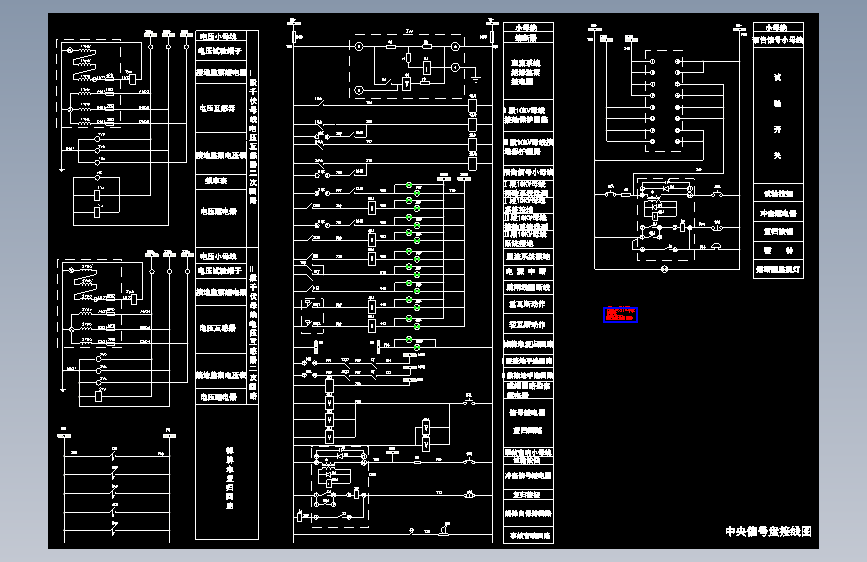Click the 冲击继电器 label cell

(778, 213)
